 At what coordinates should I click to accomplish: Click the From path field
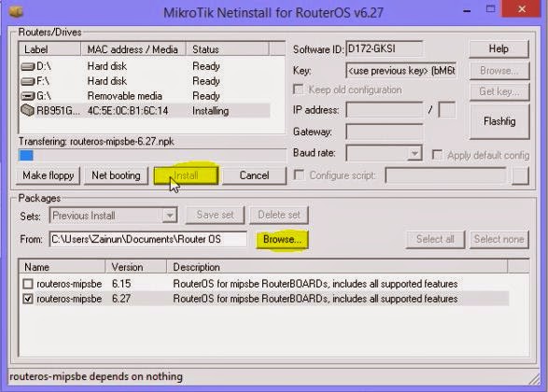(x=148, y=239)
